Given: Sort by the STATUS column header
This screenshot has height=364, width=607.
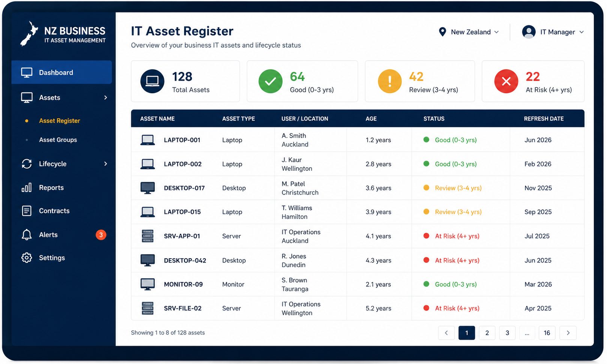Looking at the screenshot, I should coord(434,119).
